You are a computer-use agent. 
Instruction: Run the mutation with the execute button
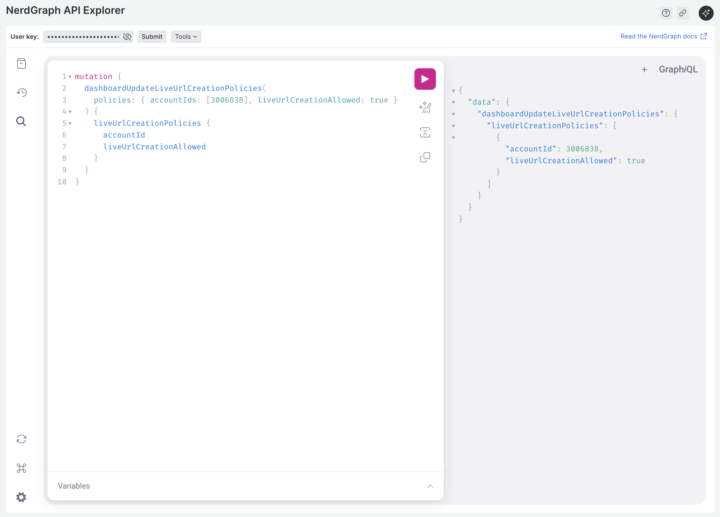tap(425, 79)
